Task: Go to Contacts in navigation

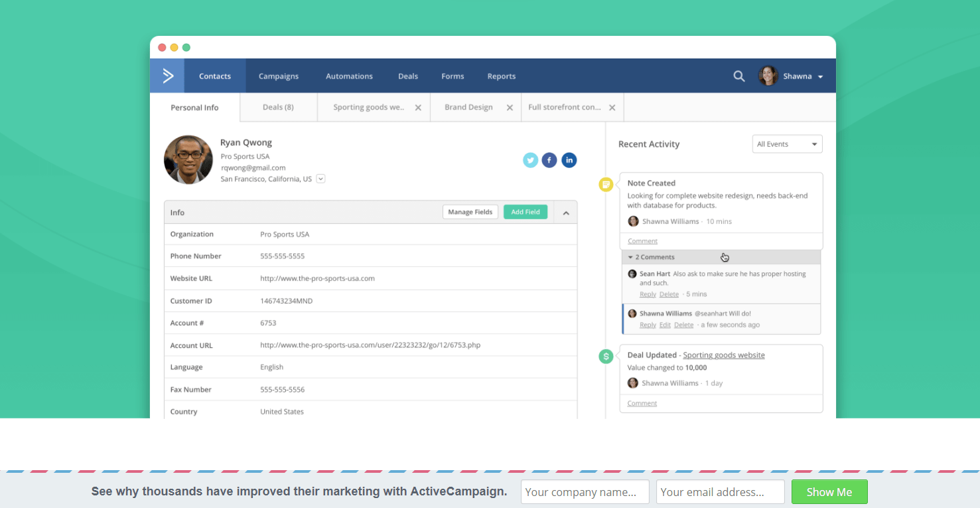Action: click(x=215, y=76)
